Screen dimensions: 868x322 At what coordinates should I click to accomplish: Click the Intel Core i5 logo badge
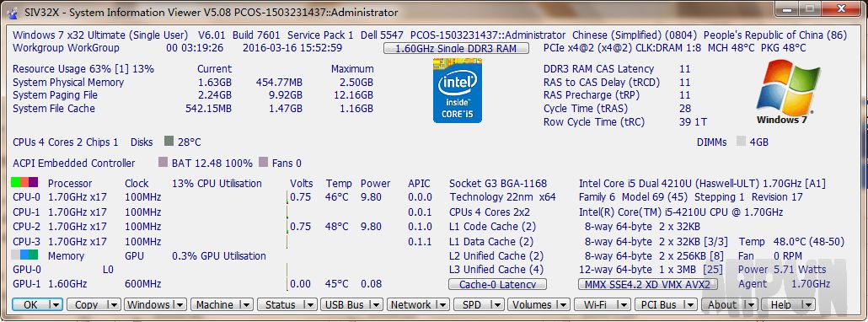point(458,90)
